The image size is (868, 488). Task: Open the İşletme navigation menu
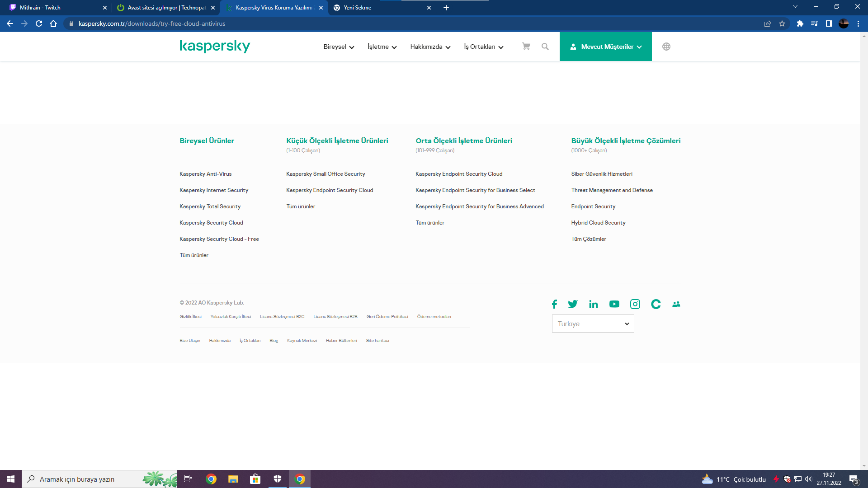pyautogui.click(x=382, y=47)
